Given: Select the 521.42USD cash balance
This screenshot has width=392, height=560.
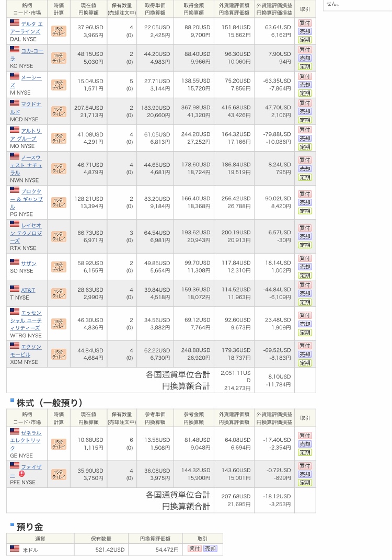Looking at the screenshot, I should [110, 550].
